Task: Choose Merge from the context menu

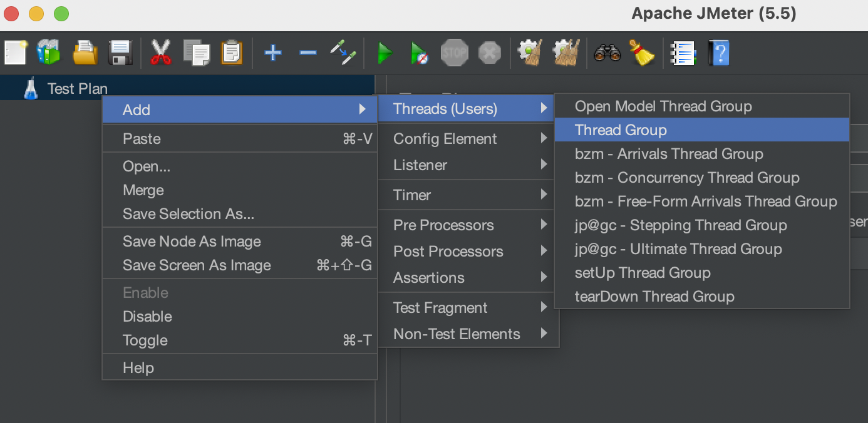Action: click(240, 190)
